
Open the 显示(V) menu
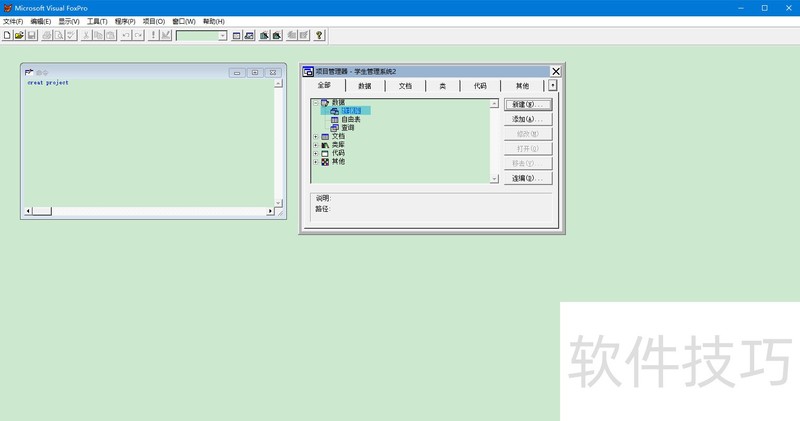tap(68, 21)
